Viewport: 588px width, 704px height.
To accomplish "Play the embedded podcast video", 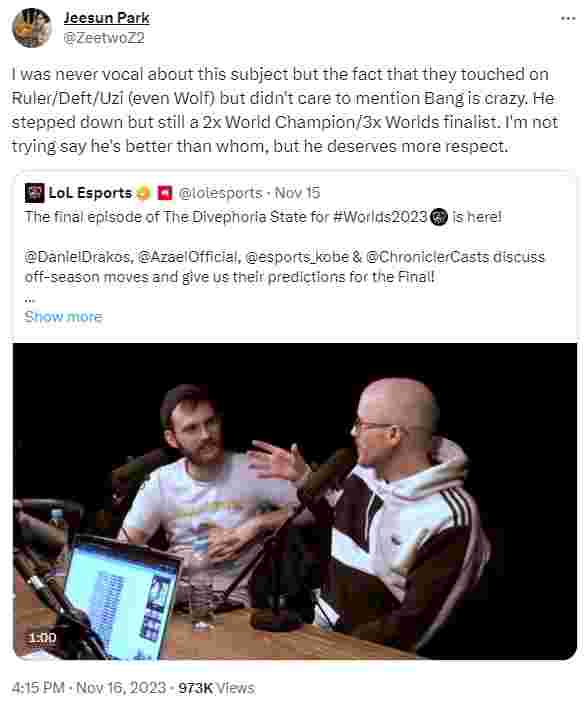I will pos(294,501).
